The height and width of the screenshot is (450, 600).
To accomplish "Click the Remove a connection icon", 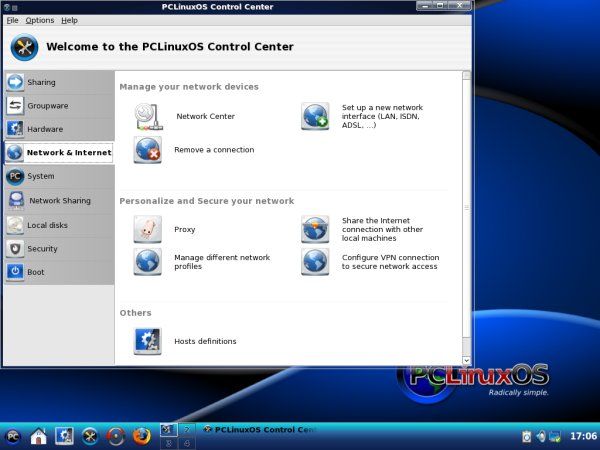I will pyautogui.click(x=148, y=150).
